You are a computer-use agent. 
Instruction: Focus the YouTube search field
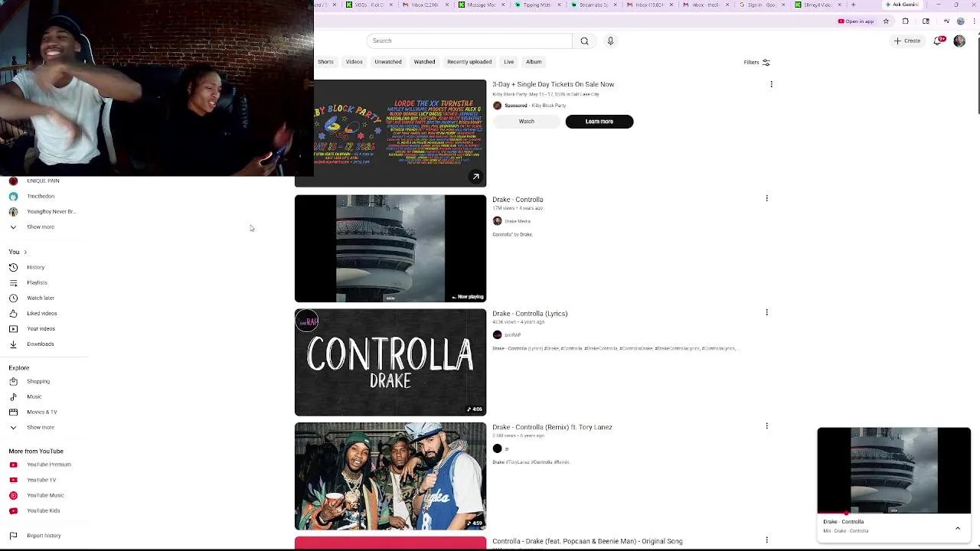(469, 41)
